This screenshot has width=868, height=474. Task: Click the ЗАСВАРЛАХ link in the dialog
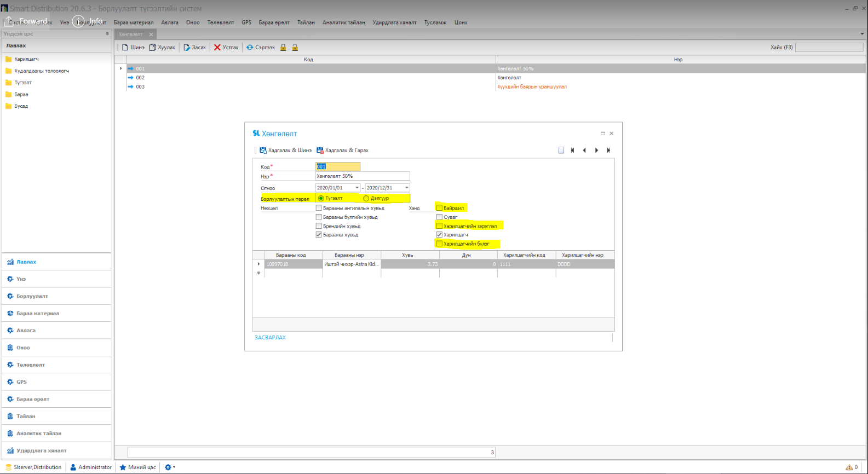point(270,338)
